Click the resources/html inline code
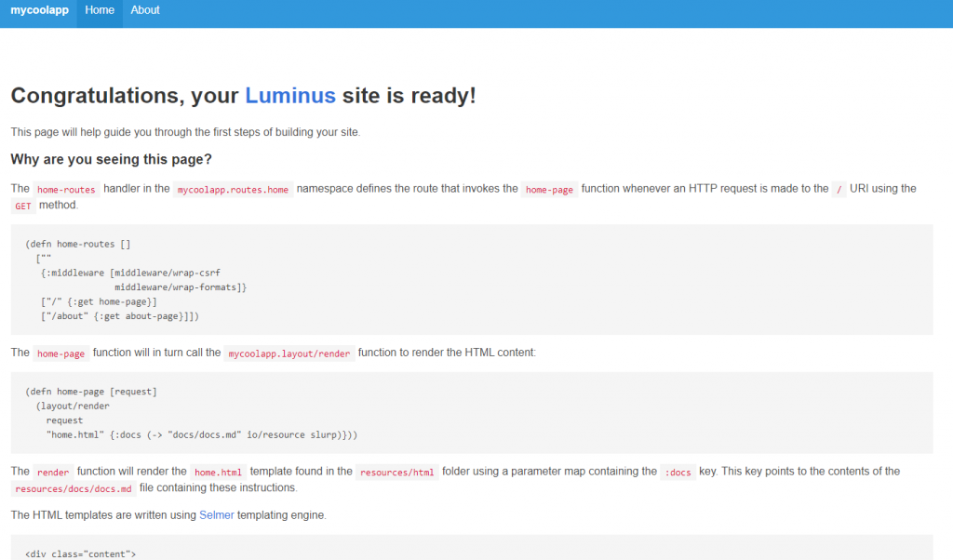 [x=396, y=472]
